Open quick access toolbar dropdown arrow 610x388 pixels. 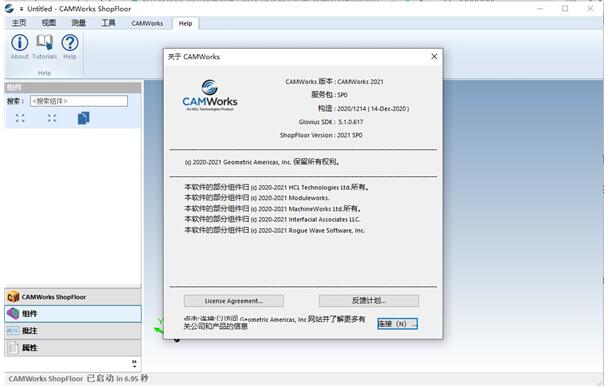21,9
